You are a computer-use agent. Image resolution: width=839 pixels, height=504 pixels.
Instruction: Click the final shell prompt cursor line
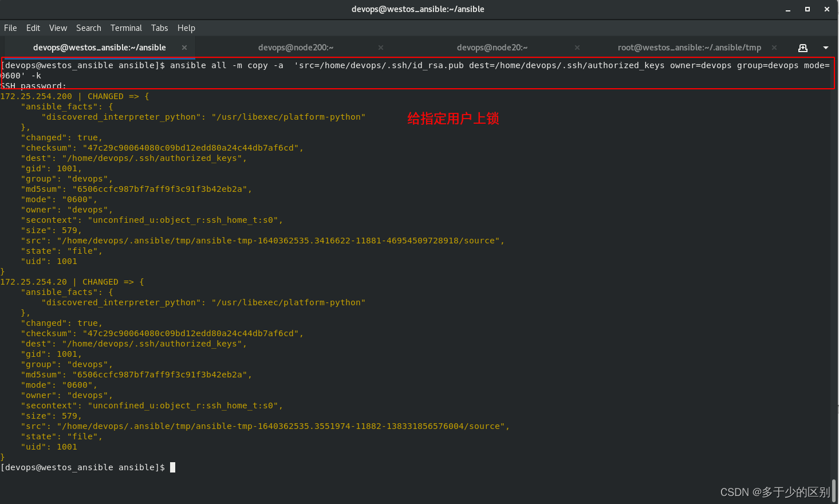click(x=88, y=467)
